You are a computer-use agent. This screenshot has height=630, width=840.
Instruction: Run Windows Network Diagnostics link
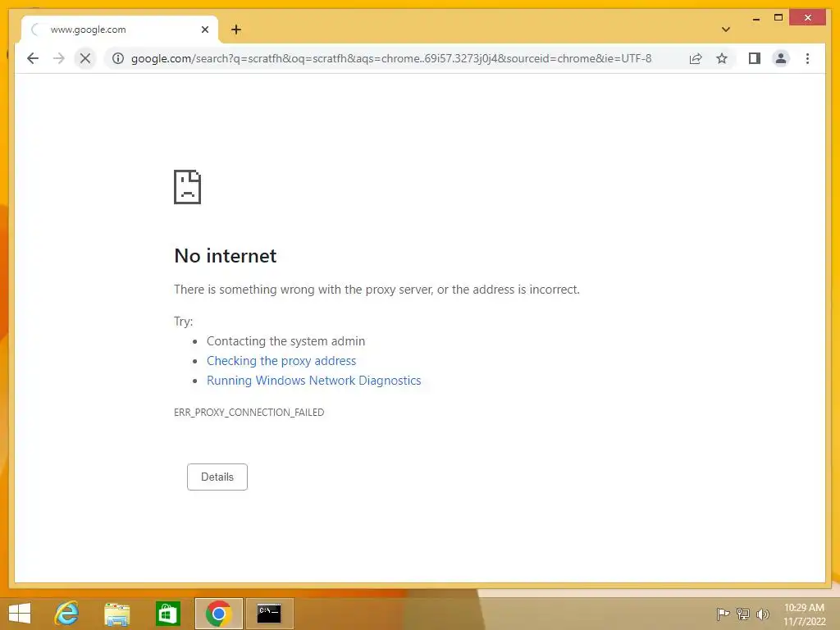314,381
